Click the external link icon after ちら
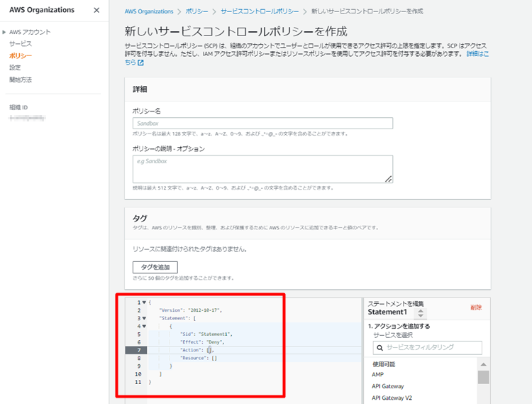The image size is (532, 404). coord(140,62)
